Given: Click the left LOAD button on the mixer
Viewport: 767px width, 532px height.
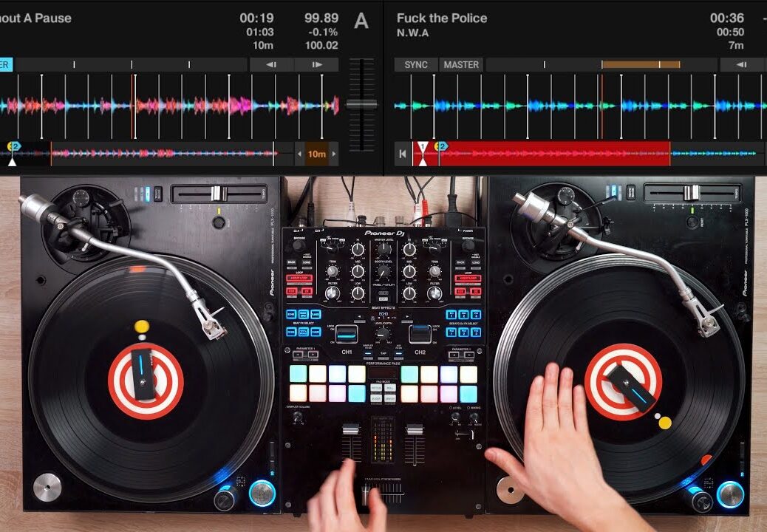Looking at the screenshot, I should click(307, 262).
